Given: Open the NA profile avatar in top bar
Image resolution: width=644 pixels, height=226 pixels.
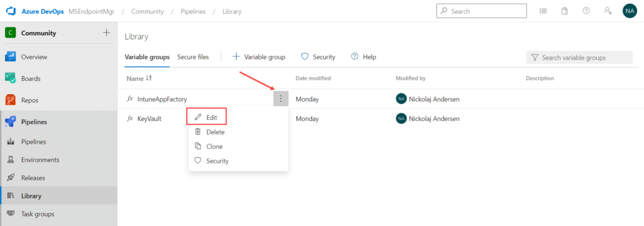Looking at the screenshot, I should point(630,11).
